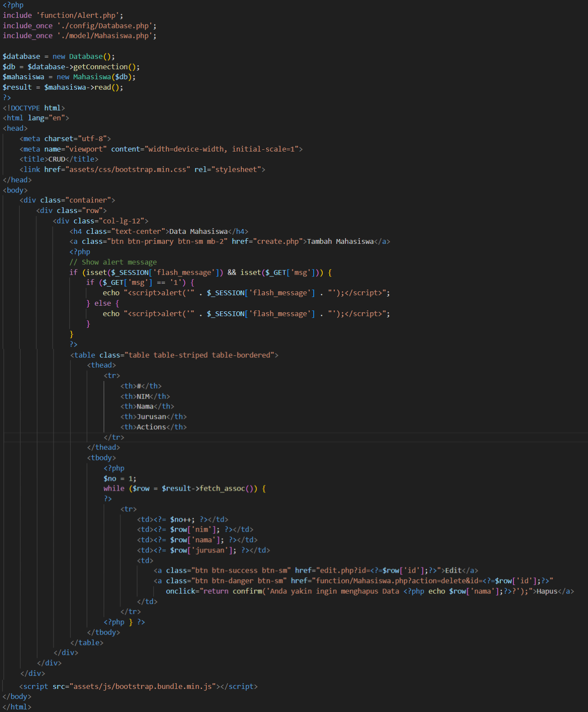Click the closing </thead> tag
Viewport: 588px width, 712px height.
coord(104,448)
